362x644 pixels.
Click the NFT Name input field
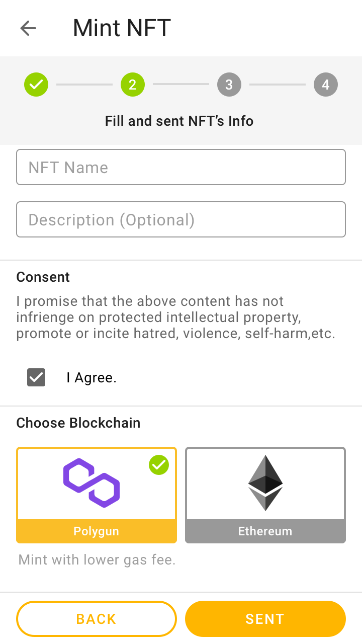point(181,167)
